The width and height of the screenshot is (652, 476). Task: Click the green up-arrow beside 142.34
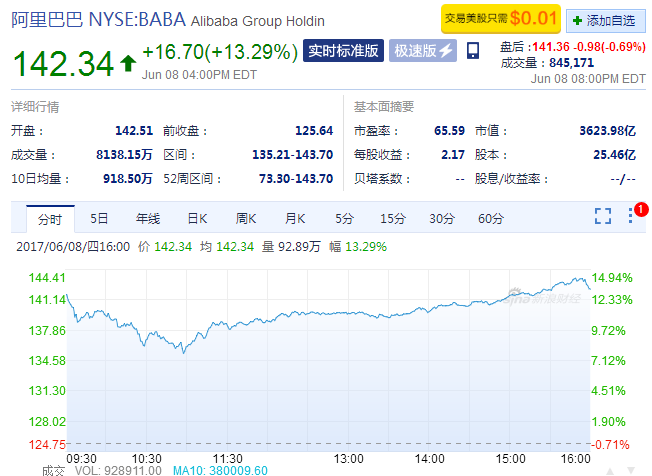pyautogui.click(x=128, y=64)
